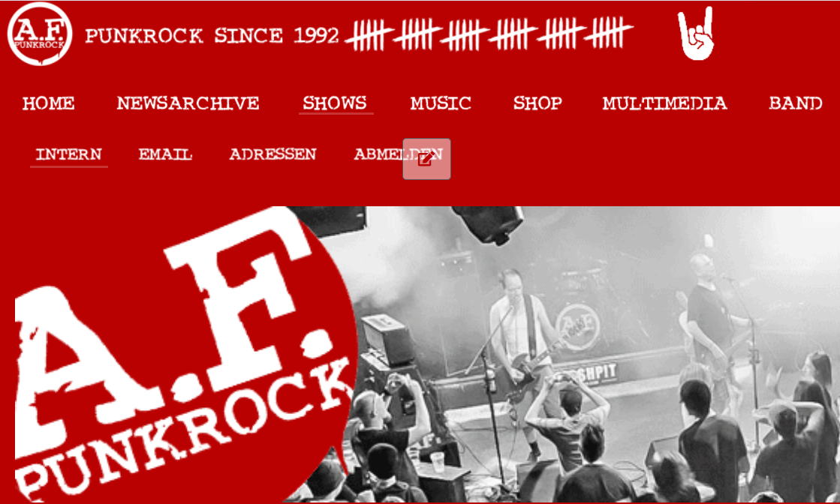Open the EMAIL link
Image resolution: width=840 pixels, height=504 pixels.
166,154
